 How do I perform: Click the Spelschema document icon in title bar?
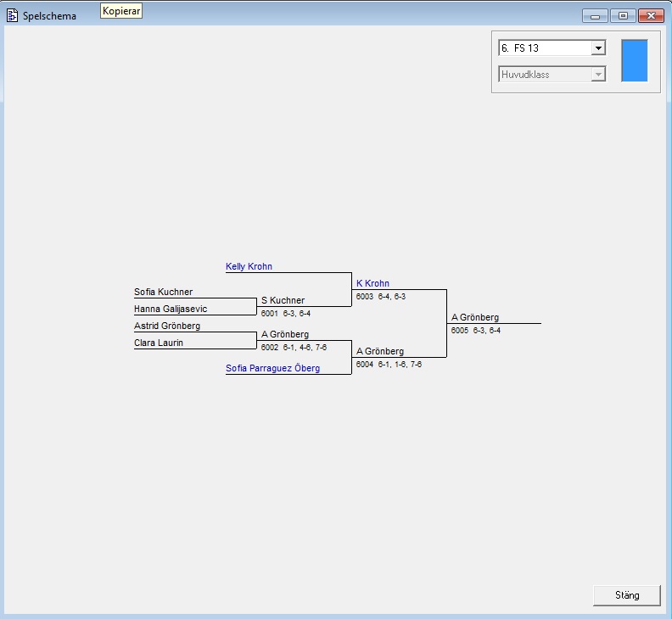[x=12, y=15]
